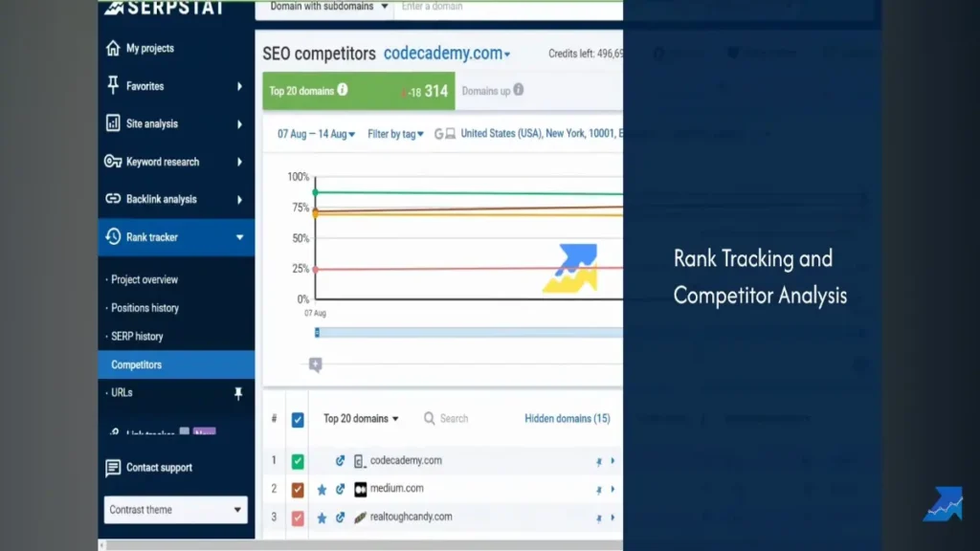This screenshot has height=551, width=980.
Task: Click the Google search engine icon
Action: pos(438,134)
